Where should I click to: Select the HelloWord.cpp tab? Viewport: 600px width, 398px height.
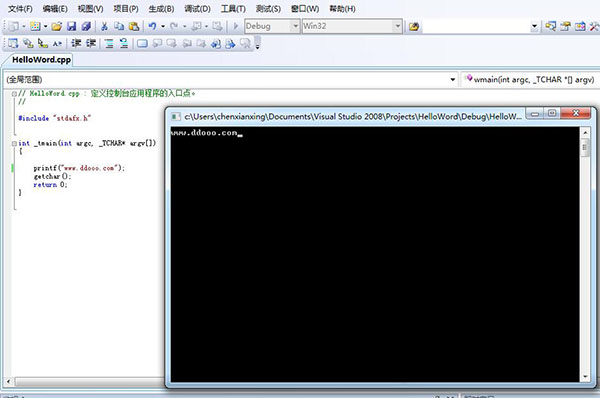tap(41, 60)
